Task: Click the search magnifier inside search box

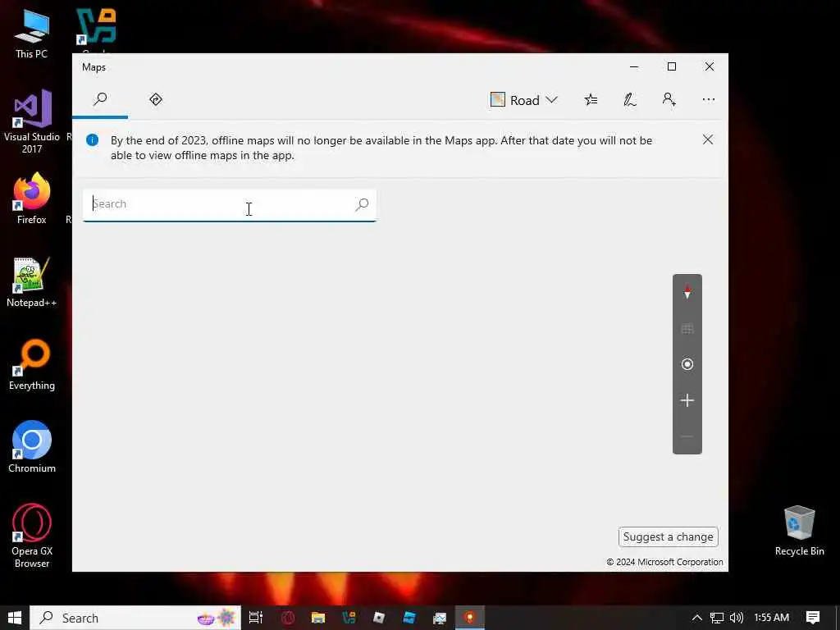Action: (x=362, y=204)
